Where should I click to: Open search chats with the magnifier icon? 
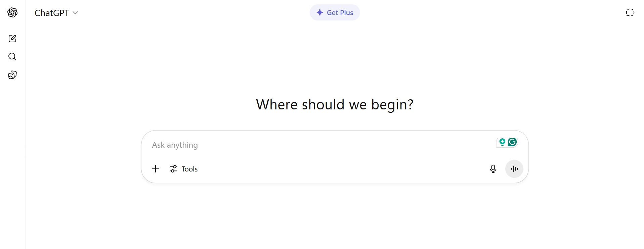[x=12, y=57]
